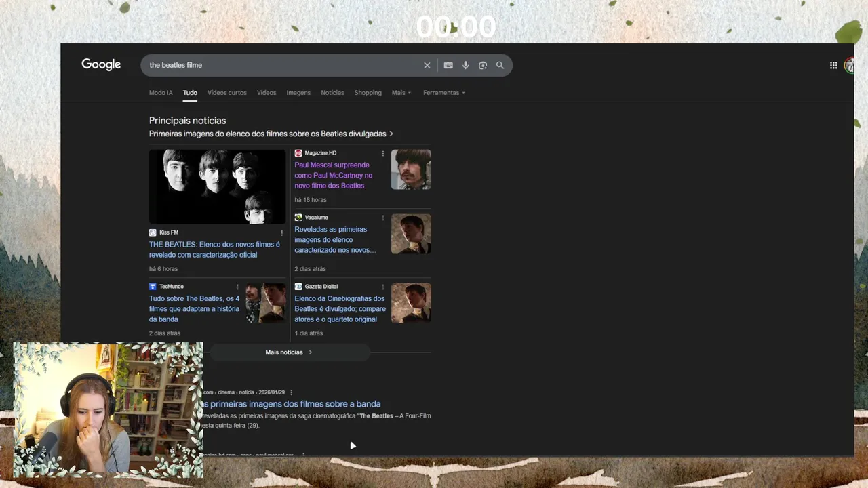This screenshot has height=488, width=868.
Task: Switch to Modo IA tab
Action: pyautogui.click(x=161, y=93)
